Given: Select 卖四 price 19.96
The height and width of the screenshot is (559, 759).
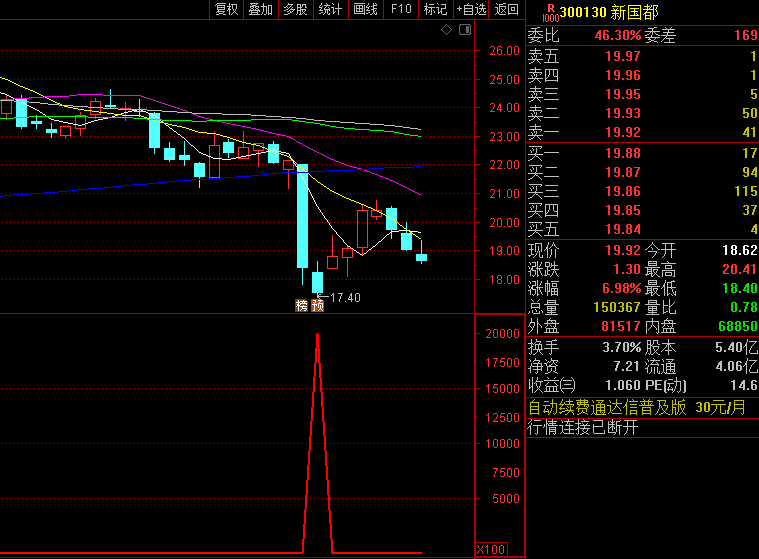Looking at the screenshot, I should click(x=623, y=76).
